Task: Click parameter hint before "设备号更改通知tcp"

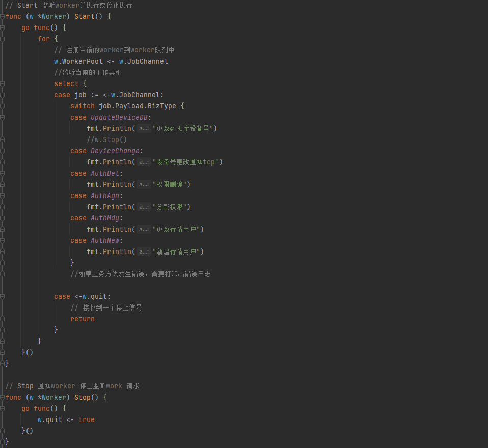Action: pos(144,162)
